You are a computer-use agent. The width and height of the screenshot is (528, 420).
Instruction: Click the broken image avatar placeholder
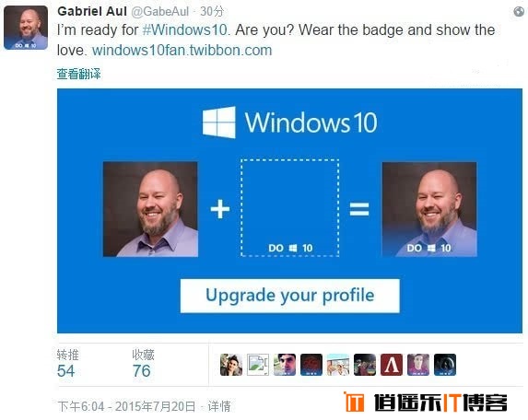(x=258, y=365)
